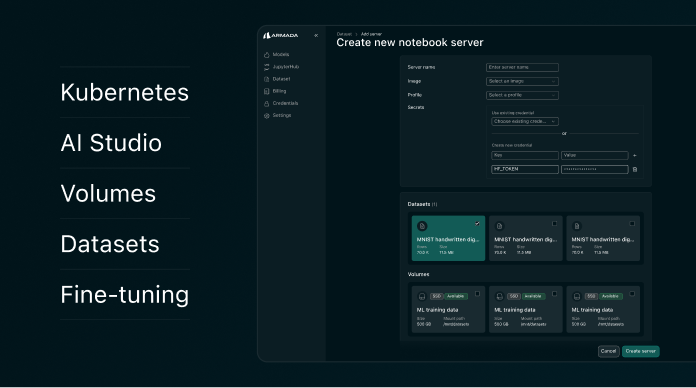Click the JupyterHub icon in the sidebar
Image resolution: width=696 pixels, height=388 pixels.
[266, 67]
